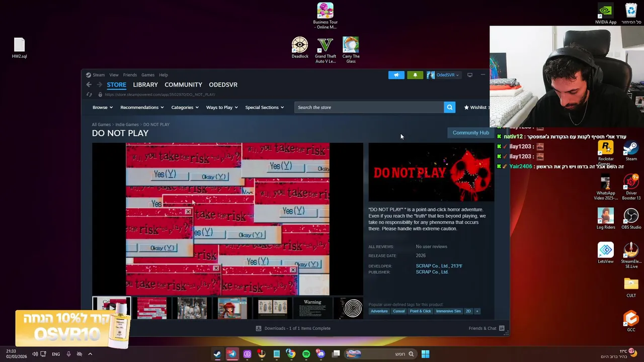Open Spotify from the taskbar
This screenshot has height=362, width=644.
pyautogui.click(x=306, y=354)
